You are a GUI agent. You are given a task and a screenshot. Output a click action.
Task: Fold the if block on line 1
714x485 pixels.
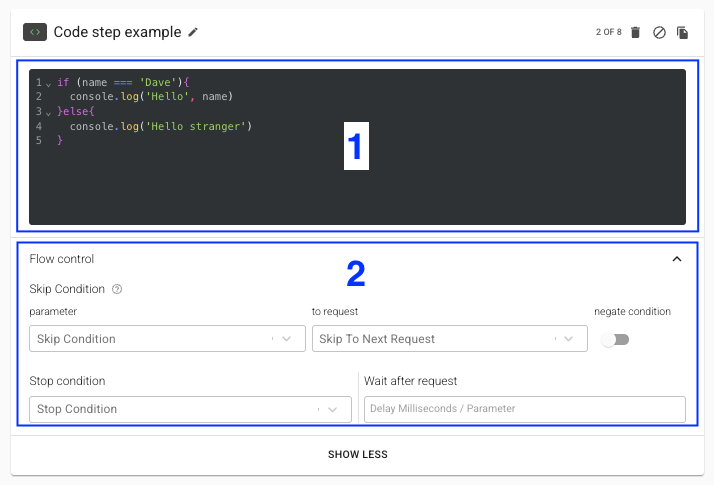click(x=48, y=83)
